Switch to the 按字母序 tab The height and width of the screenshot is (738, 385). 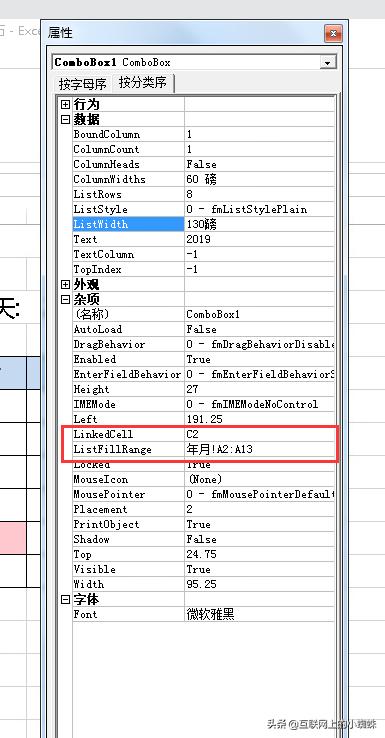tap(83, 84)
